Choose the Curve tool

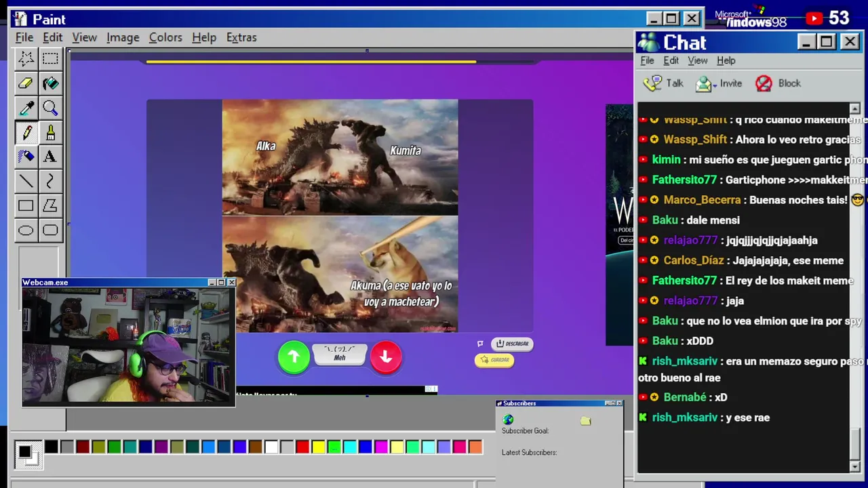coord(50,181)
